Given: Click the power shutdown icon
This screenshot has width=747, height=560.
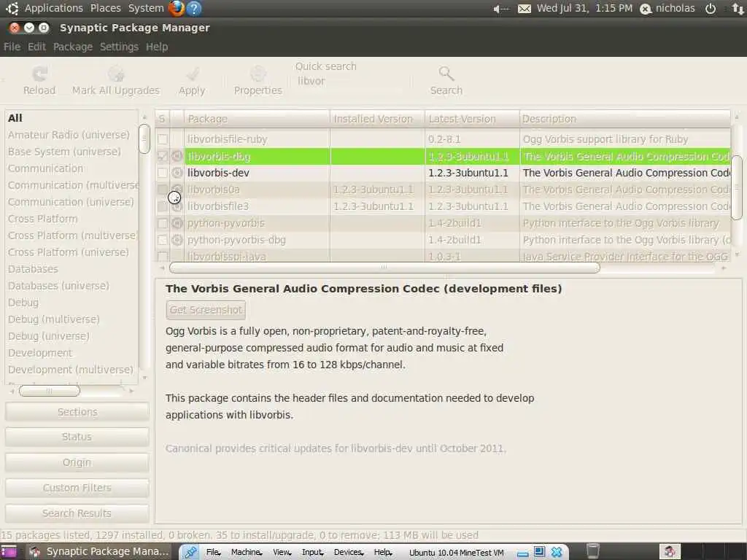Looking at the screenshot, I should [711, 9].
